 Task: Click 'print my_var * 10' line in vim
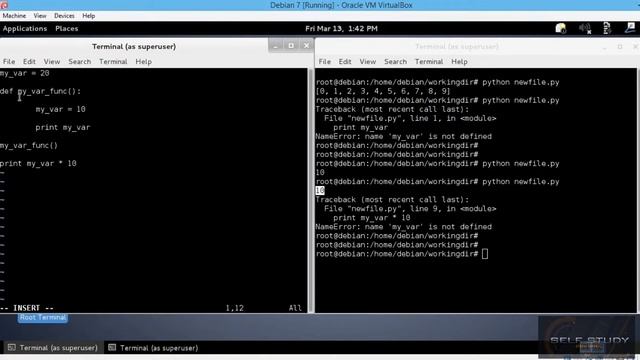[38, 163]
